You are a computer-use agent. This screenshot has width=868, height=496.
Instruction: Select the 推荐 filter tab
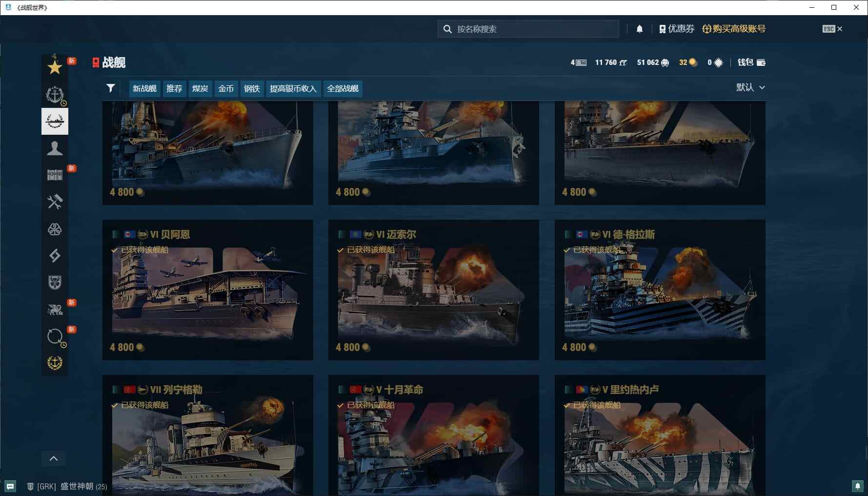pyautogui.click(x=174, y=88)
